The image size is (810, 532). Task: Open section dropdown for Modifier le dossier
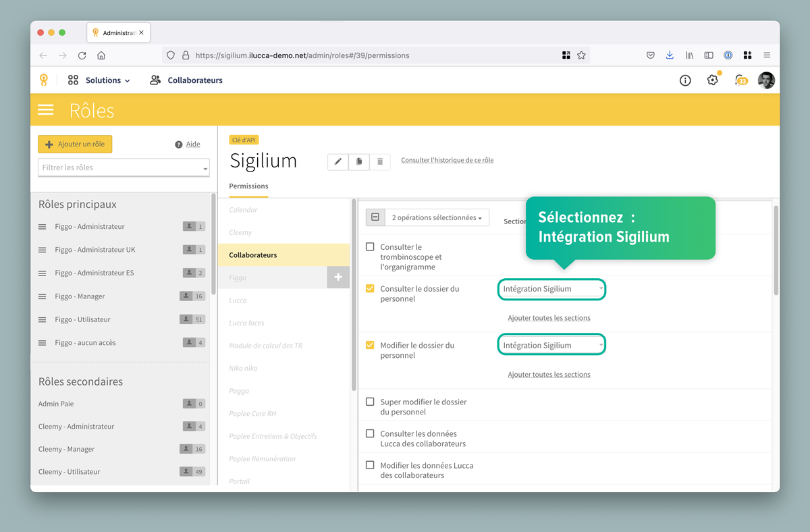click(552, 346)
